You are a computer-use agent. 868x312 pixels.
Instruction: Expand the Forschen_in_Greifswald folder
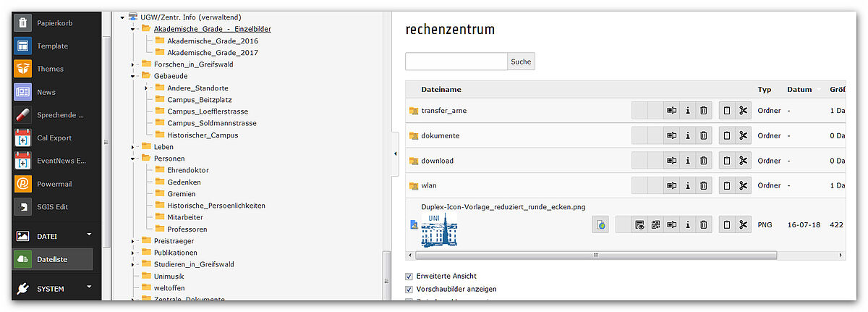pos(134,64)
